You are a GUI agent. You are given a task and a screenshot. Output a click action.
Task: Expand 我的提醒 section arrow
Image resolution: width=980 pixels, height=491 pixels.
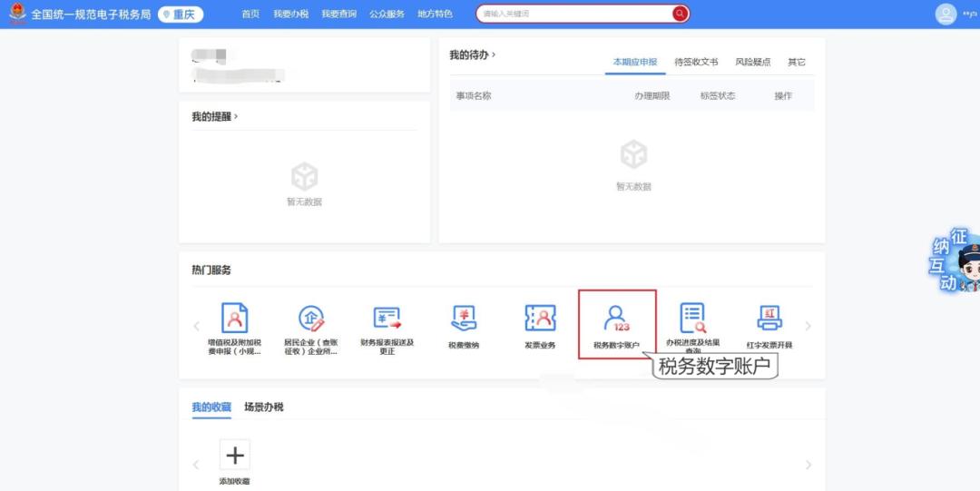coord(236,117)
